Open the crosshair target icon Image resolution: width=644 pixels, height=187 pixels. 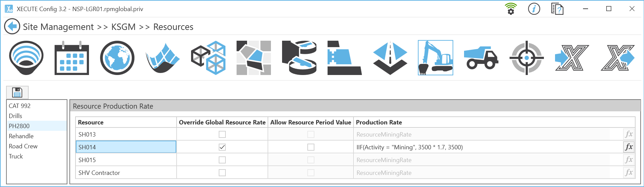526,58
